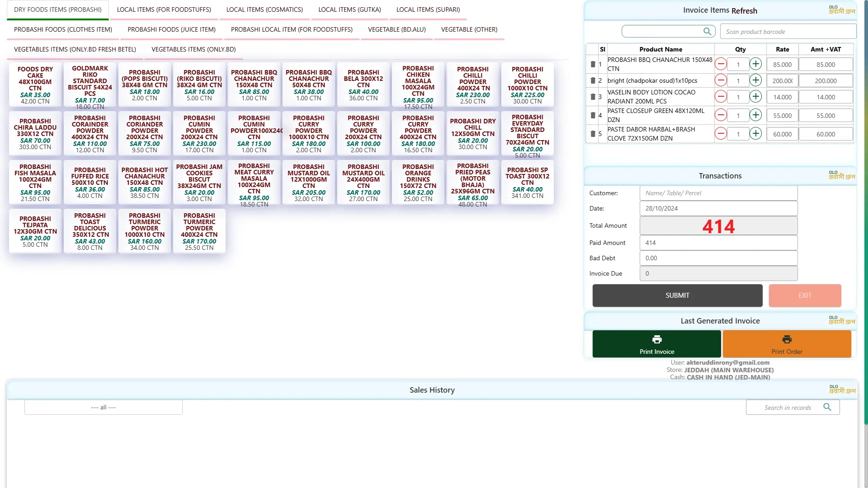Add PROBASHI MUSTARD OIL 12X1000GM product tile
Screen dimensions: 868x488
[309, 183]
